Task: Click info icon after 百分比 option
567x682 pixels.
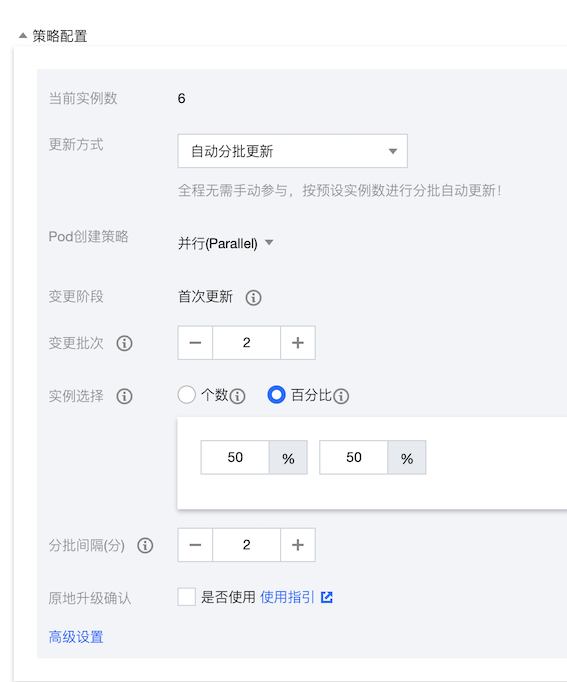Action: (341, 396)
